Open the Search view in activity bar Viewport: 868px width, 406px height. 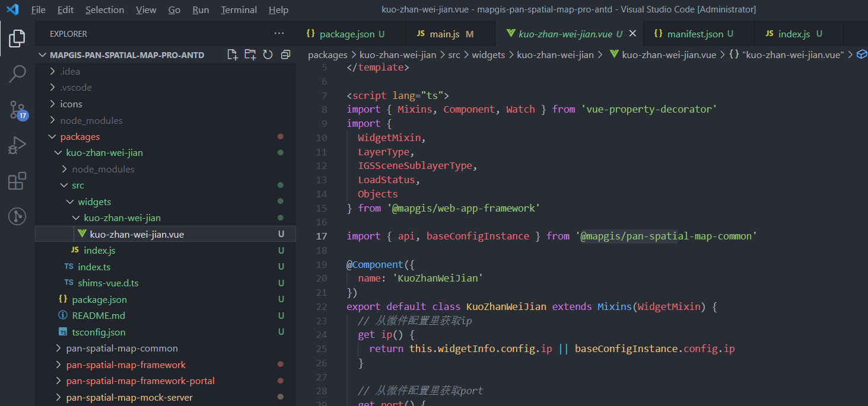(x=17, y=73)
